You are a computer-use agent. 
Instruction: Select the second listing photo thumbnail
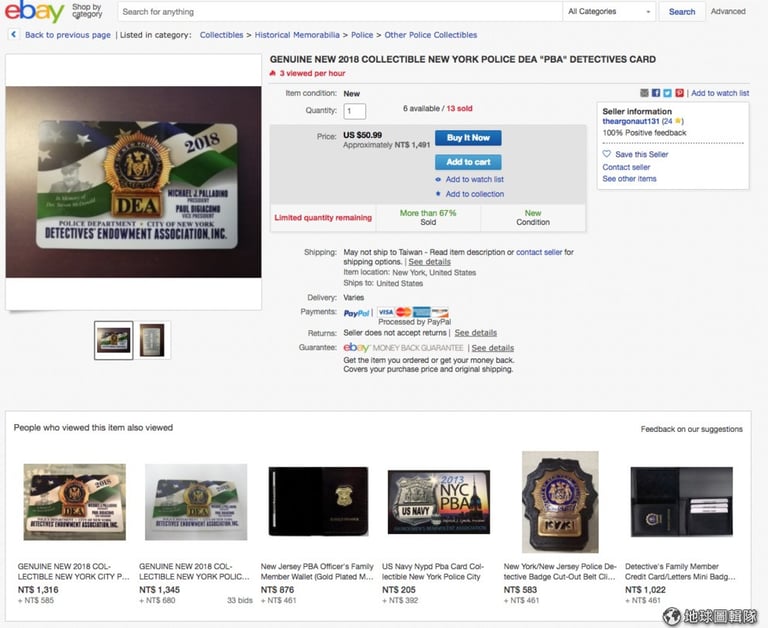[152, 340]
